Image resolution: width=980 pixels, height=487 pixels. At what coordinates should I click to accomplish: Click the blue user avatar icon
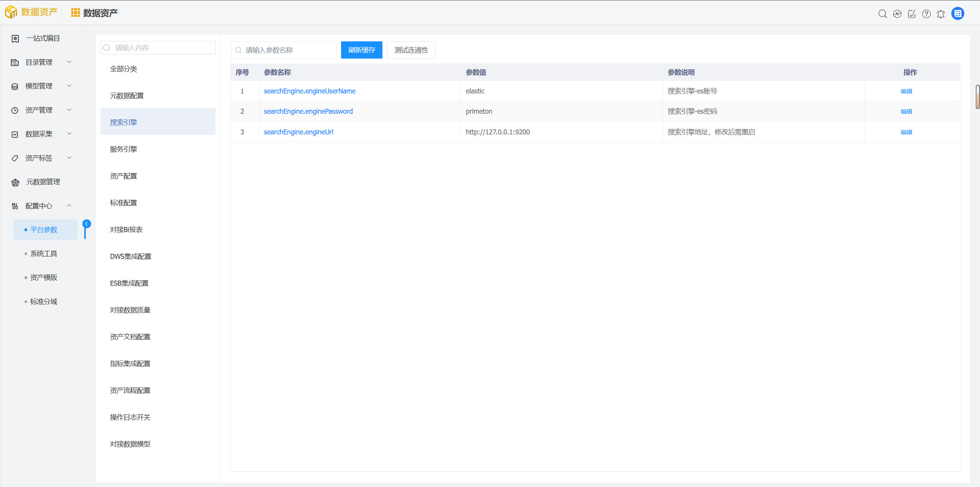pos(957,14)
